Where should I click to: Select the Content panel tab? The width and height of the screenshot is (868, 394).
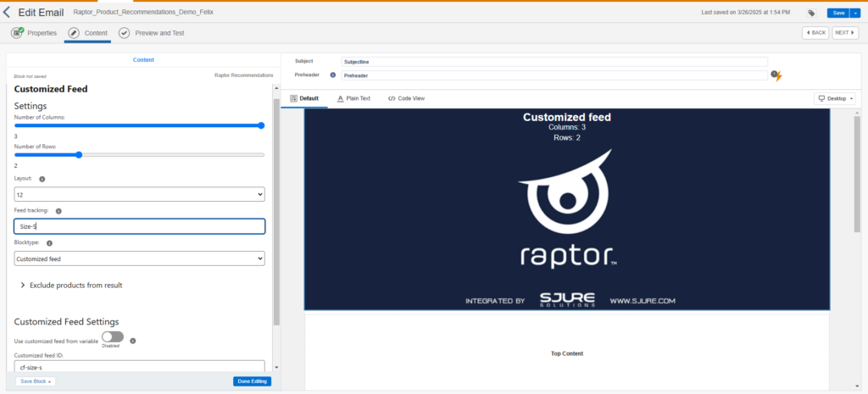tap(143, 60)
